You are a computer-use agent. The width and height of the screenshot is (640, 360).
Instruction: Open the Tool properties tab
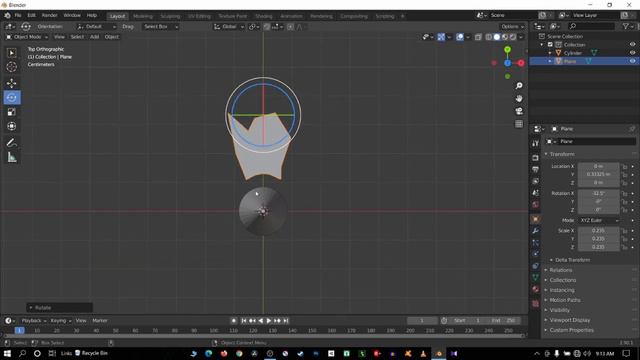tap(536, 144)
